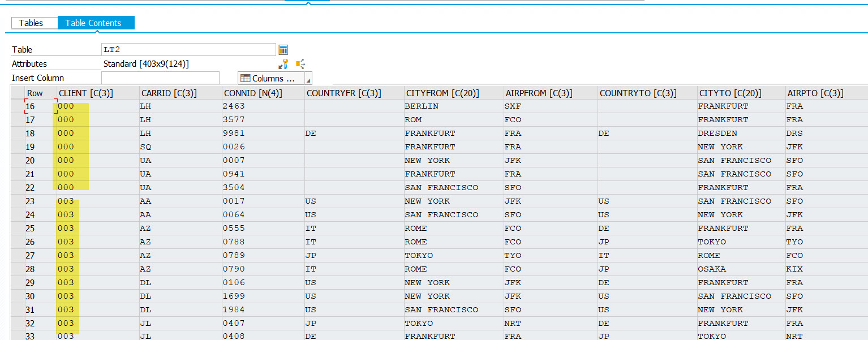The width and height of the screenshot is (868, 340).
Task: Click the CLIENT [C(3)] column header
Action: [98, 93]
